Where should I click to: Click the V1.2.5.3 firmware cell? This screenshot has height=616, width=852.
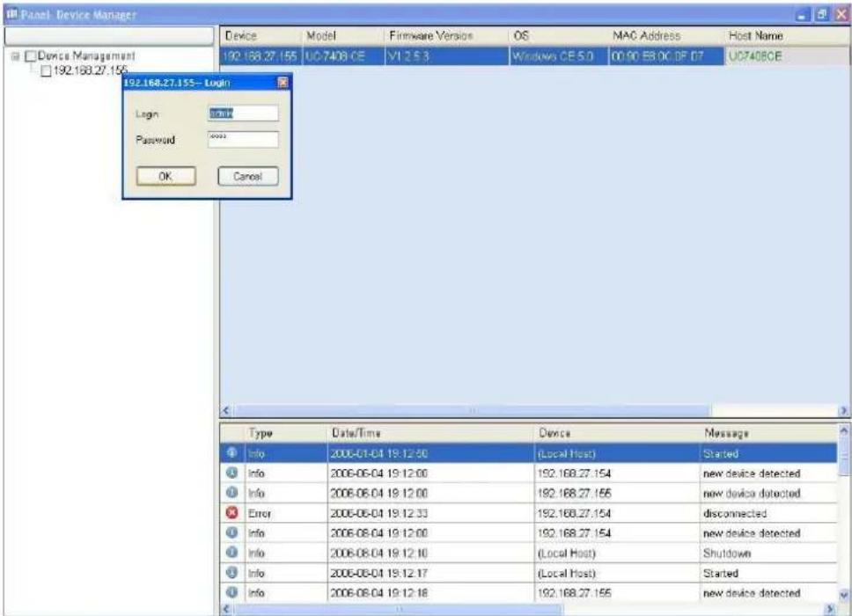pos(446,56)
